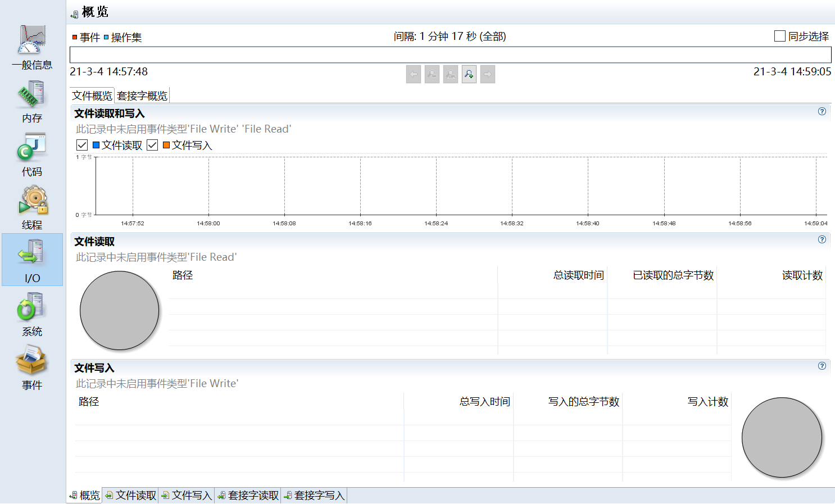
Task: Sort by 总读取时间 column
Action: coord(552,275)
